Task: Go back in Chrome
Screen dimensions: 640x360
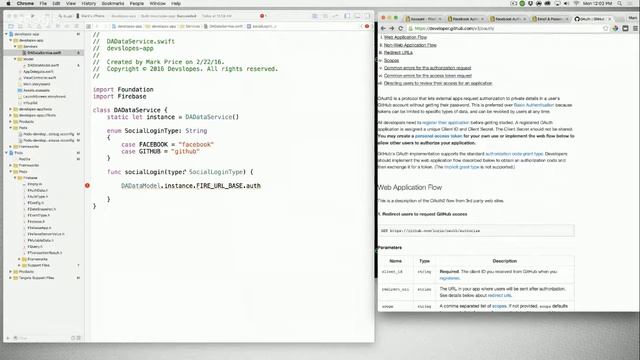Action: 383,28
